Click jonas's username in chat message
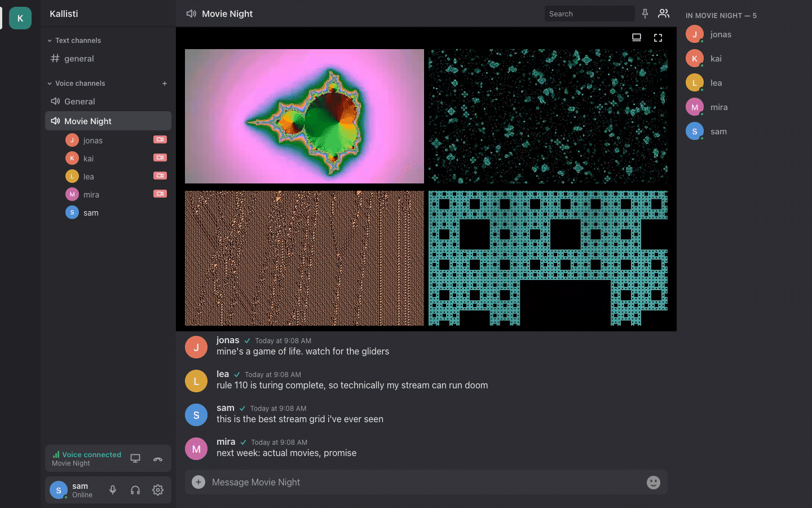Viewport: 812px width, 508px height. (228, 340)
